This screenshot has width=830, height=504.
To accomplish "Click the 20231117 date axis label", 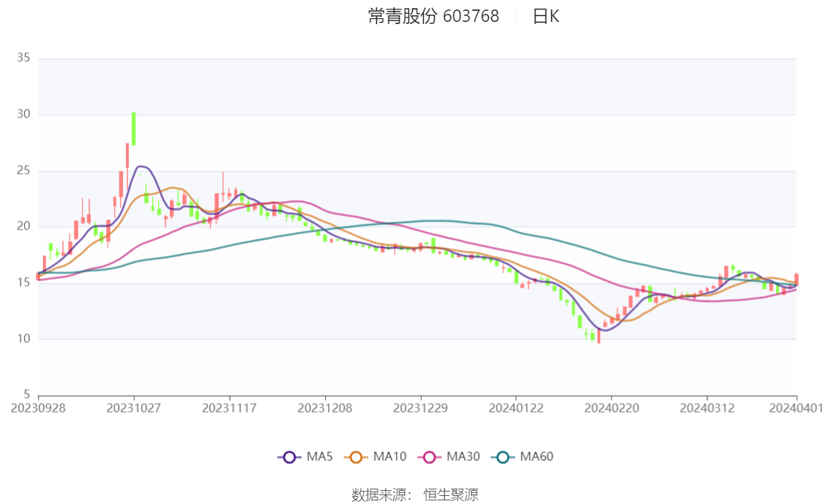I will [229, 408].
